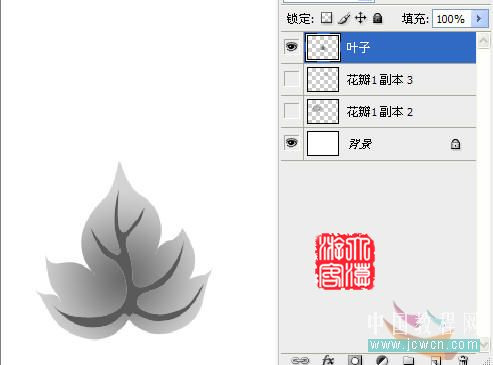Select the 叶子 layer thumbnail

tap(323, 47)
